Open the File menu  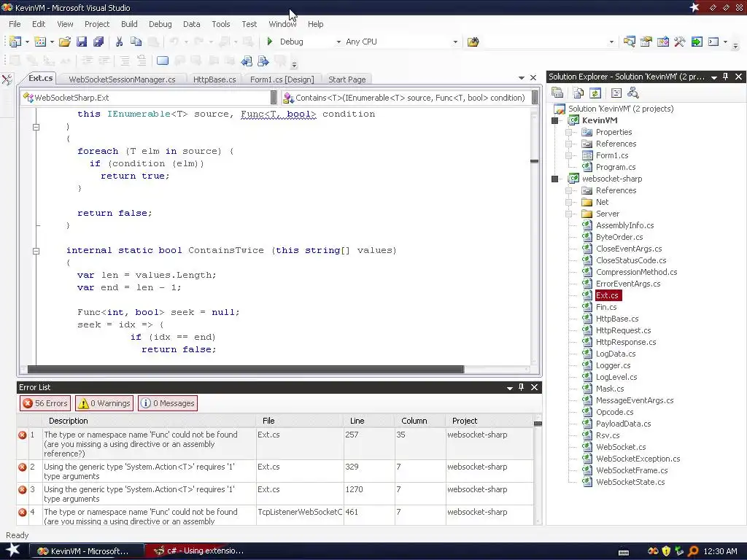[15, 24]
